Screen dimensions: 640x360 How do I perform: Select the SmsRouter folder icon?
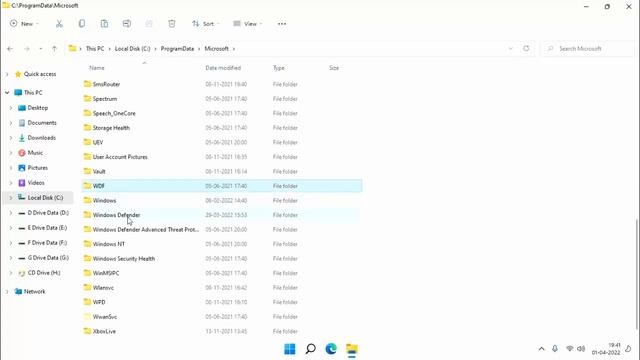[x=87, y=84]
